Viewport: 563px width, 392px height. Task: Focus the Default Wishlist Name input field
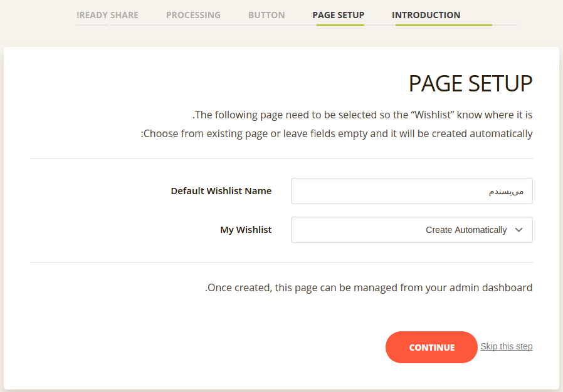pyautogui.click(x=411, y=191)
